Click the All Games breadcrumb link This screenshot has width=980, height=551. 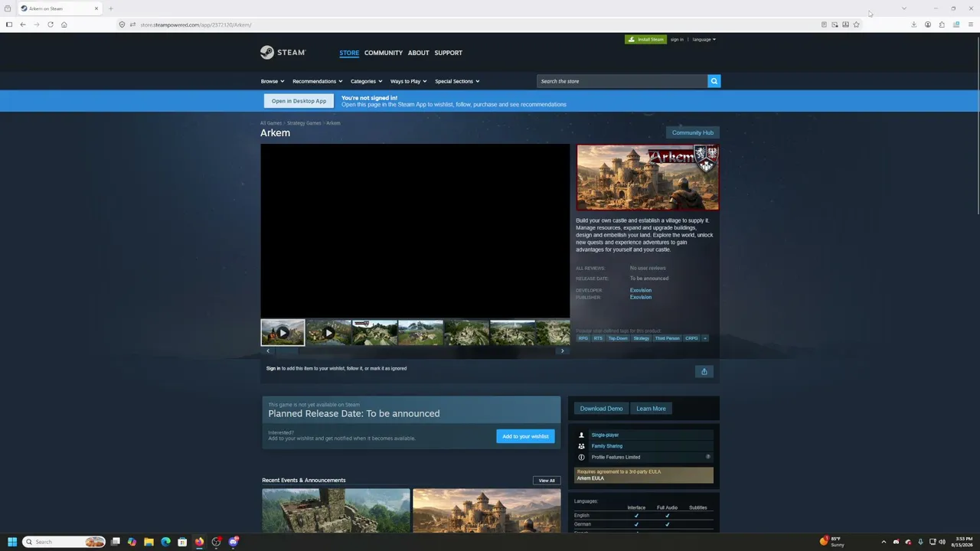click(271, 123)
